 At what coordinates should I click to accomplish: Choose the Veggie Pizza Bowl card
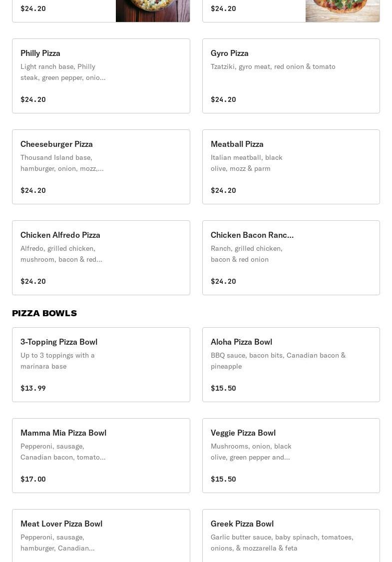[x=291, y=456]
